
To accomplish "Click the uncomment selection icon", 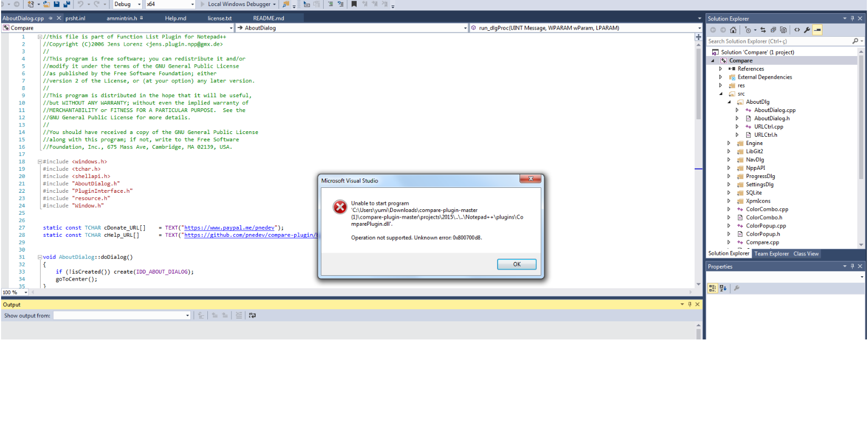I will (x=340, y=4).
